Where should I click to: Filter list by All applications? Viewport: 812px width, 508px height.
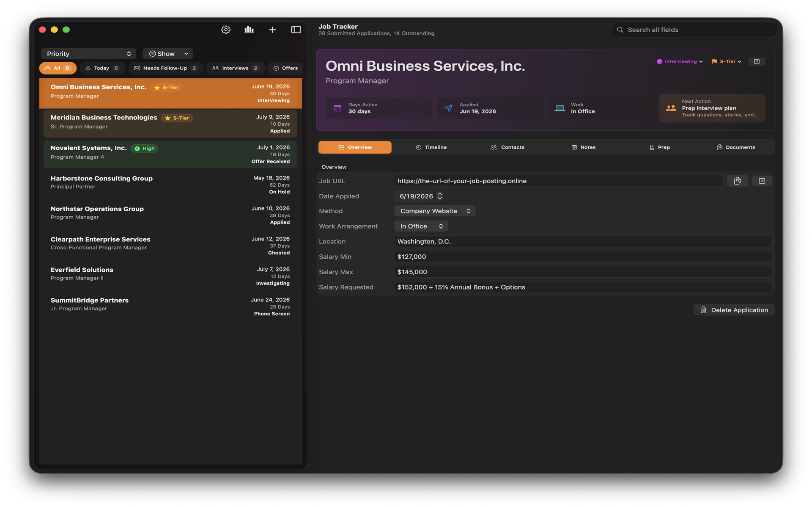coord(58,68)
